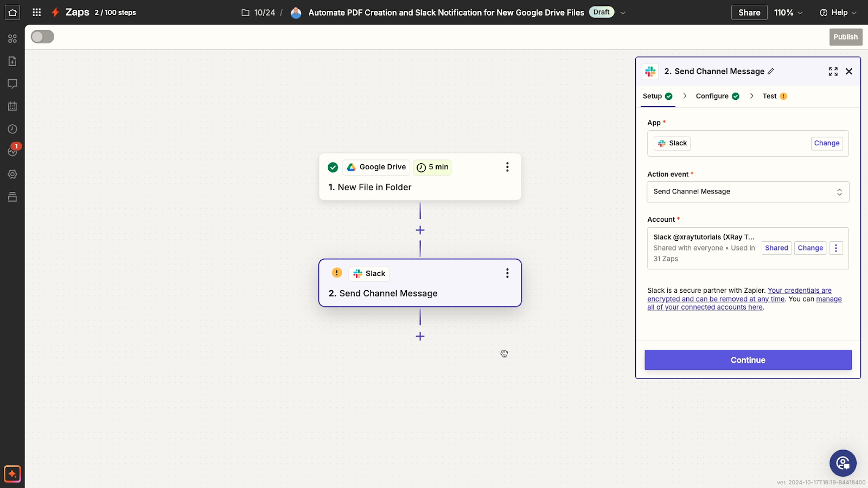
Task: Open the credentials are encrypted link
Action: [739, 294]
